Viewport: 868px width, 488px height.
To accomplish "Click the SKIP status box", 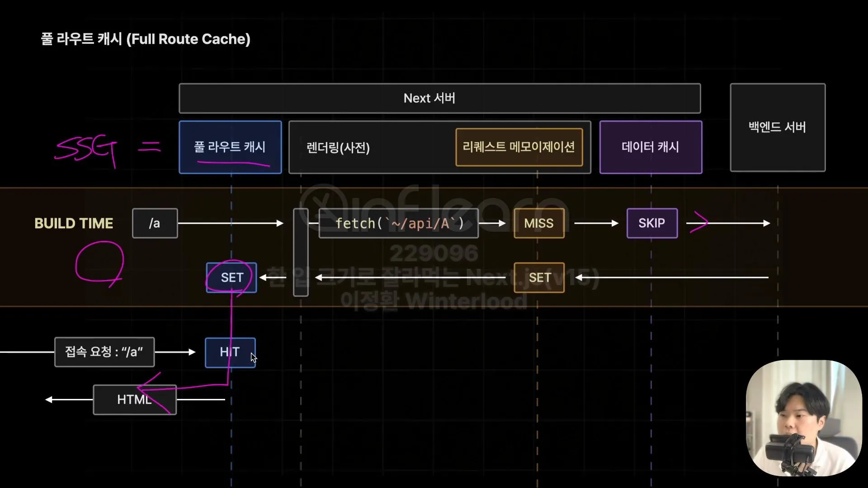I will click(652, 223).
